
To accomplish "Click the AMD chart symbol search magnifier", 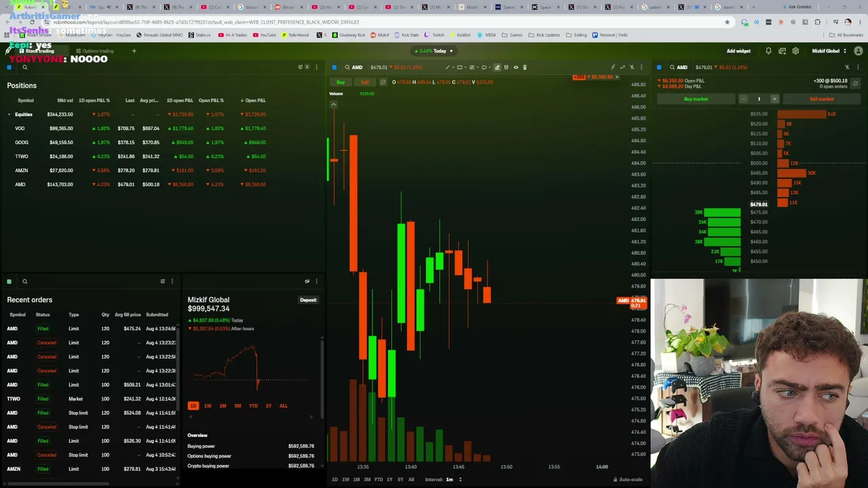I will pyautogui.click(x=347, y=67).
